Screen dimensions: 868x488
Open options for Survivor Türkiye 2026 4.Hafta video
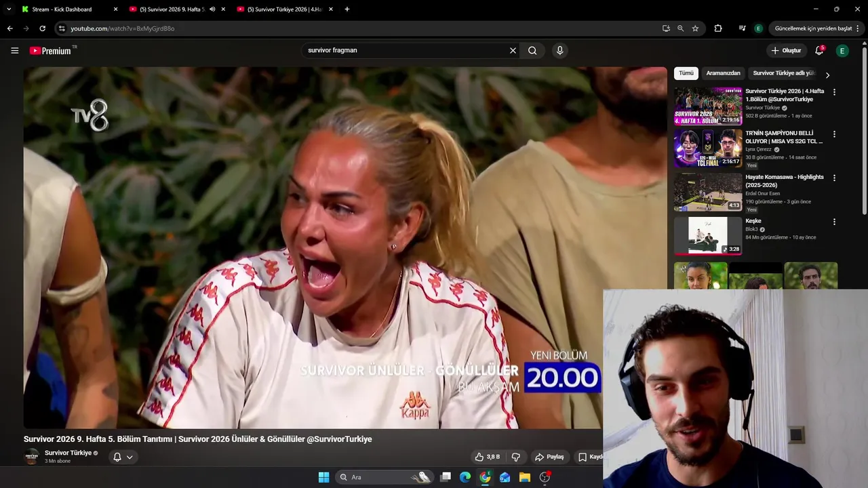tap(834, 92)
